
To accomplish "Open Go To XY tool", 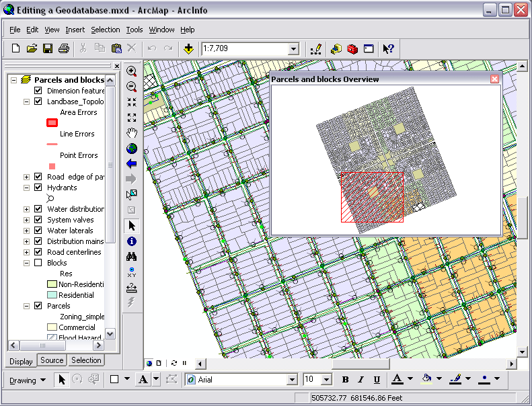I will point(132,272).
